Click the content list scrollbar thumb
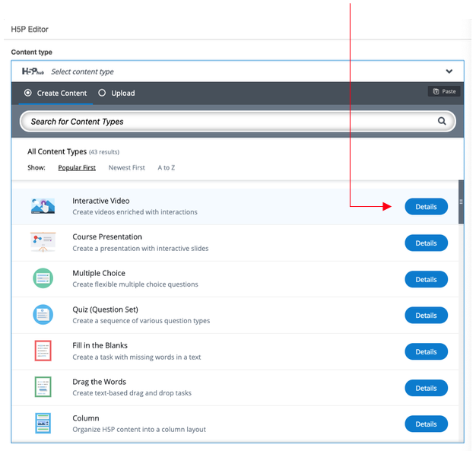476x451 pixels. point(461,202)
